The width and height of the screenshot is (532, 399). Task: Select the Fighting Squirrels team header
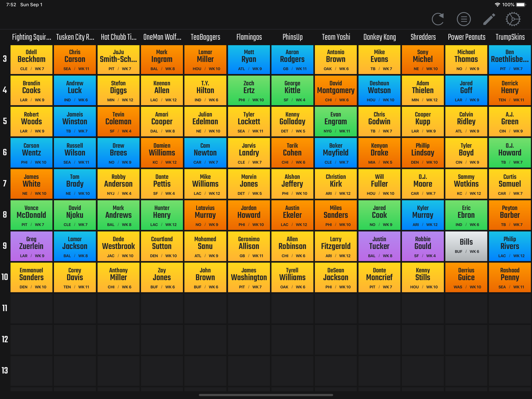(x=32, y=37)
